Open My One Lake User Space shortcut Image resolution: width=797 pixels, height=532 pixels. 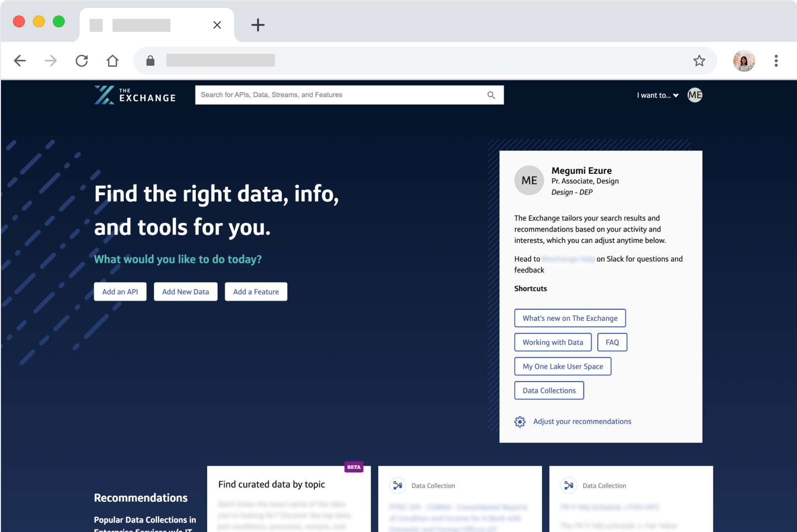pyautogui.click(x=563, y=367)
